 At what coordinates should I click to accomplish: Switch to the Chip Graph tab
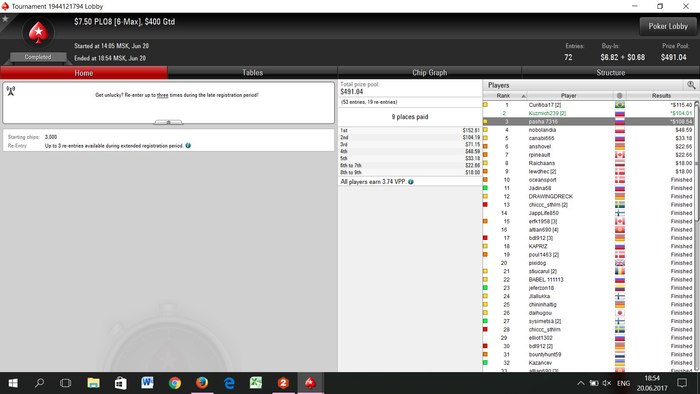click(429, 73)
